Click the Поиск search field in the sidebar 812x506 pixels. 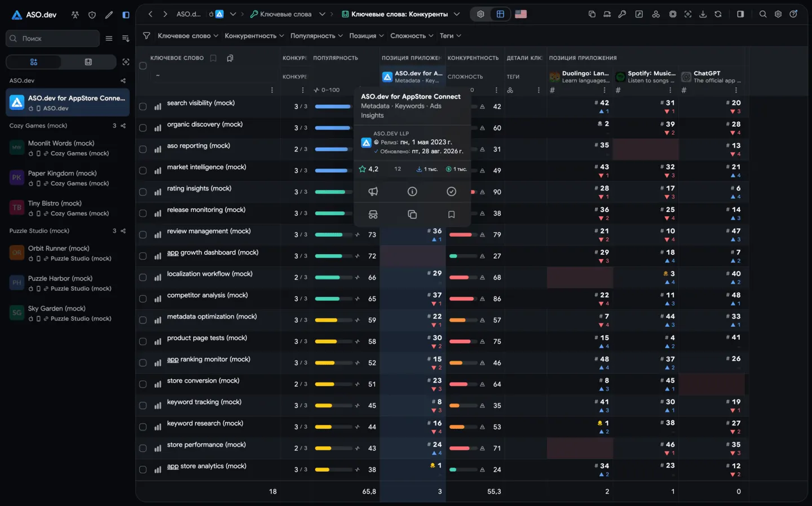(53, 38)
